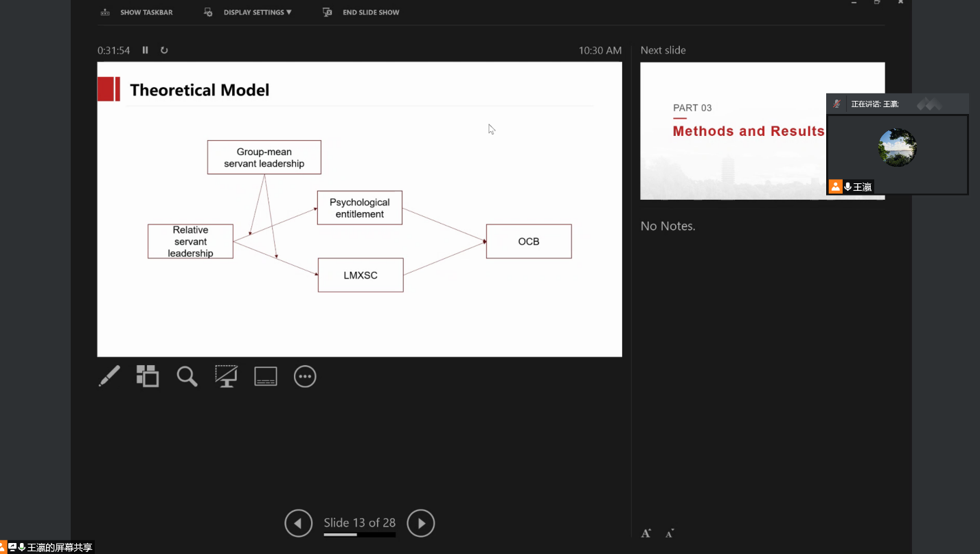Decrease the notes text size

(670, 533)
